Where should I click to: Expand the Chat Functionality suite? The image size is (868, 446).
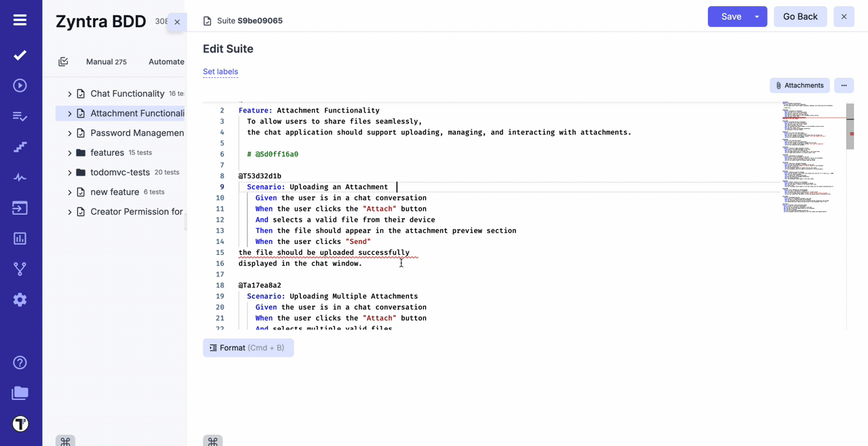pyautogui.click(x=69, y=94)
